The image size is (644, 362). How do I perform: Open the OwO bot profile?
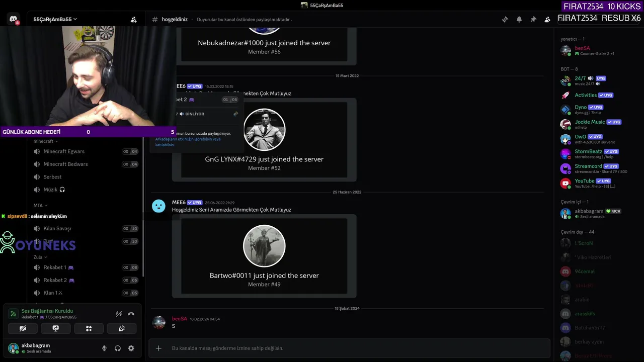click(599, 139)
